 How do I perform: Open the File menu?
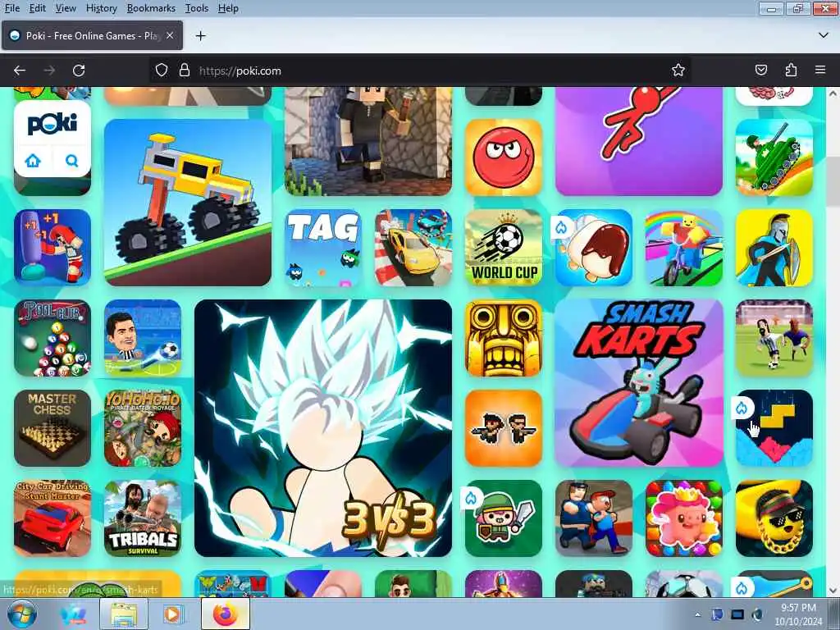click(11, 8)
